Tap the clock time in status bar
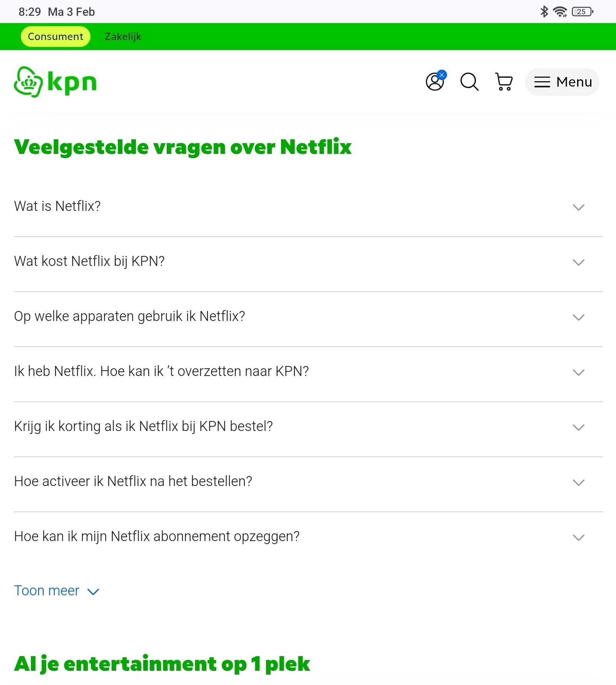This screenshot has width=616, height=685. pos(30,12)
